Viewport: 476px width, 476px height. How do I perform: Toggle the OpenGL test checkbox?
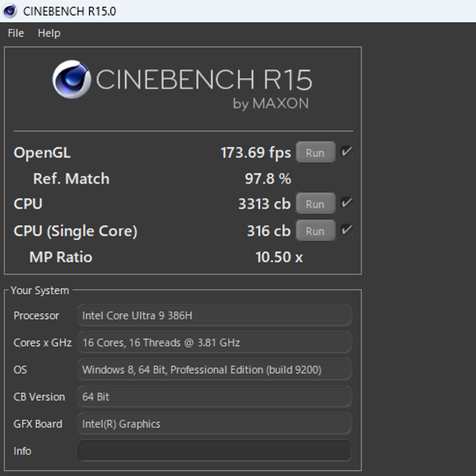(x=346, y=152)
